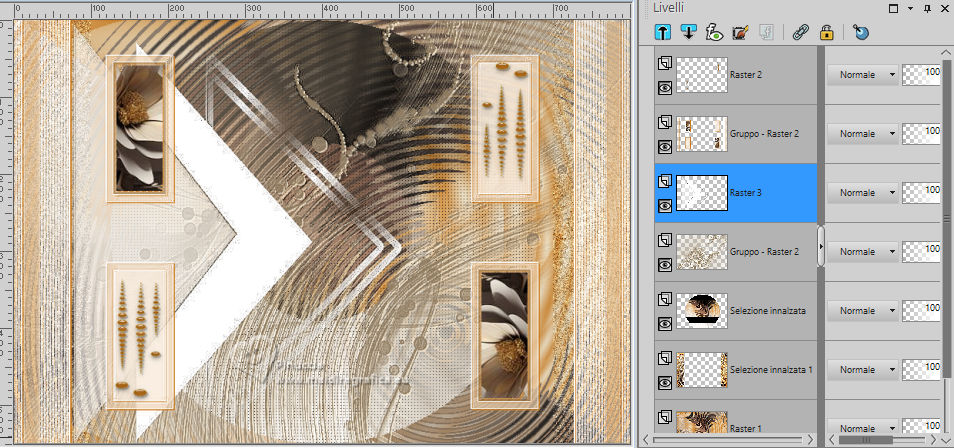Viewport: 954px width, 448px height.
Task: Click the opacity slider of Selezione innalzata
Action: tap(922, 311)
